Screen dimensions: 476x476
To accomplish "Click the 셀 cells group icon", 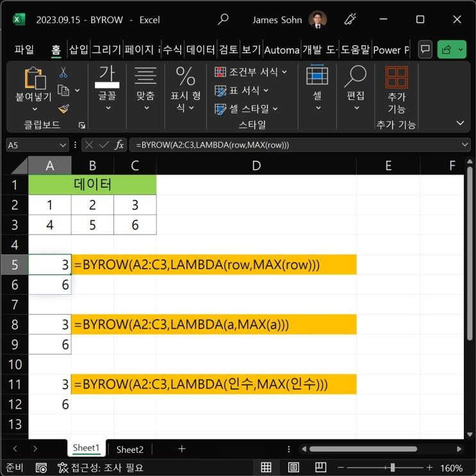I will (x=317, y=75).
